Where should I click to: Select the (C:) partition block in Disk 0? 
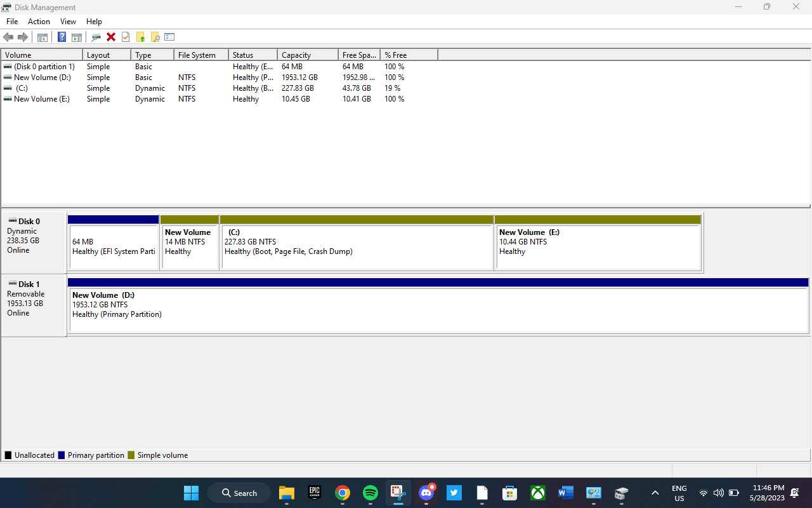pos(355,243)
